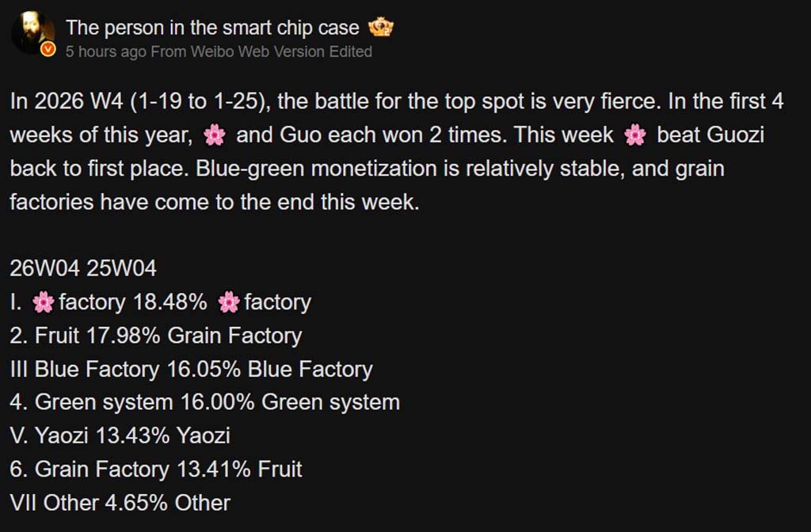Click the crown badge beside the username
The height and width of the screenshot is (532, 811).
(x=381, y=28)
